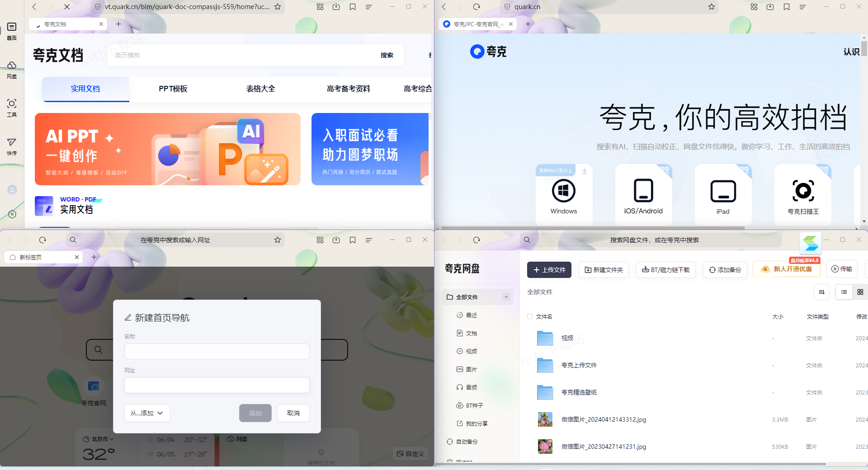Click 取消 in 新建首页导航 dialog
The image size is (868, 470).
click(293, 413)
